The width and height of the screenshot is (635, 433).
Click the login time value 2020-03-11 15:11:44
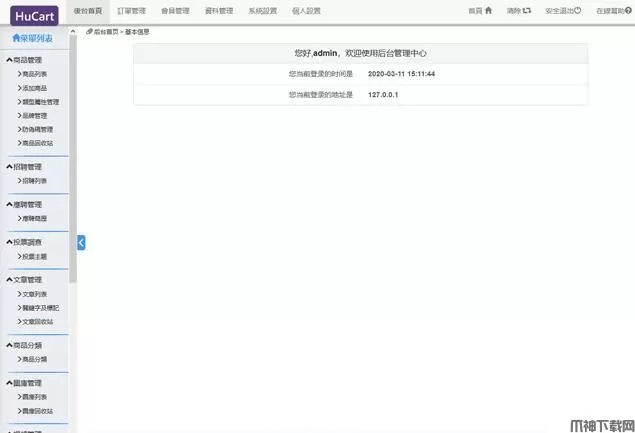[401, 74]
